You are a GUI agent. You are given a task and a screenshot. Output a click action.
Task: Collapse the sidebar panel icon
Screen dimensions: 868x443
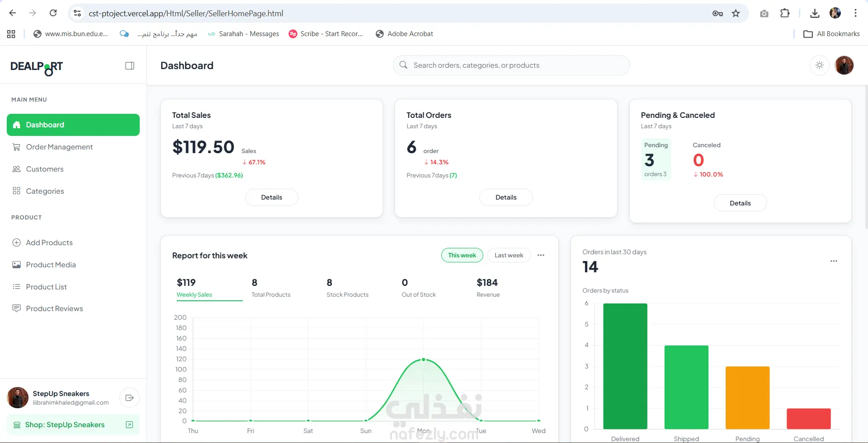[x=130, y=66]
